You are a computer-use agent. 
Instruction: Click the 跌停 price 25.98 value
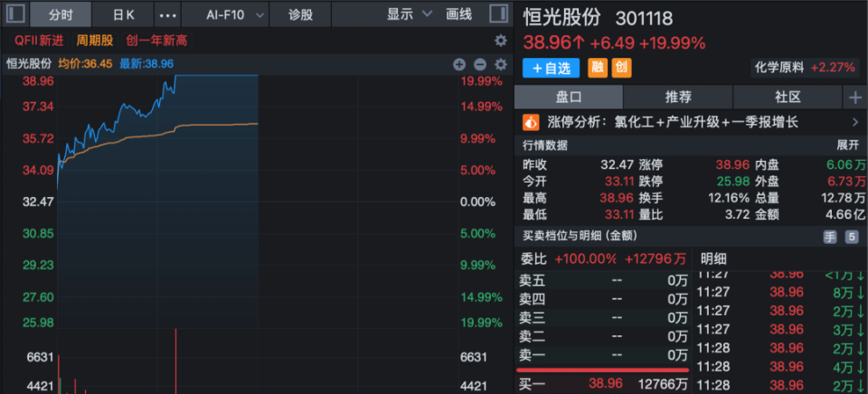click(x=732, y=182)
